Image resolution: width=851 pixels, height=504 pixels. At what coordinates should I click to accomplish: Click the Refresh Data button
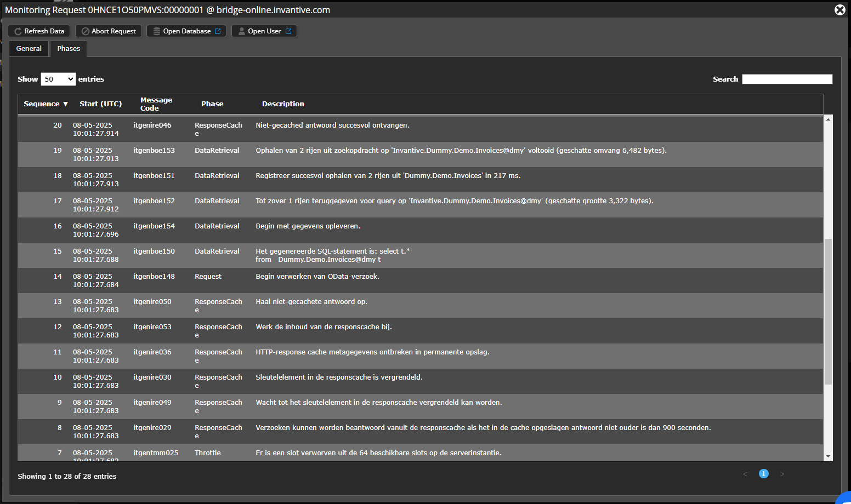pos(39,31)
